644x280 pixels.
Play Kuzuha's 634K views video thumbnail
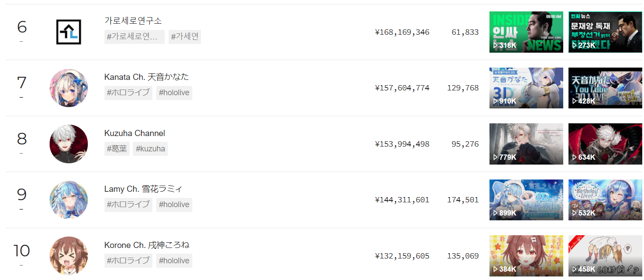point(605,144)
